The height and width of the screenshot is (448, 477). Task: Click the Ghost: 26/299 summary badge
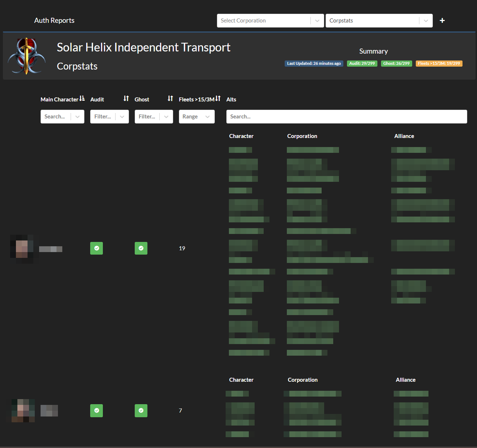pos(396,63)
